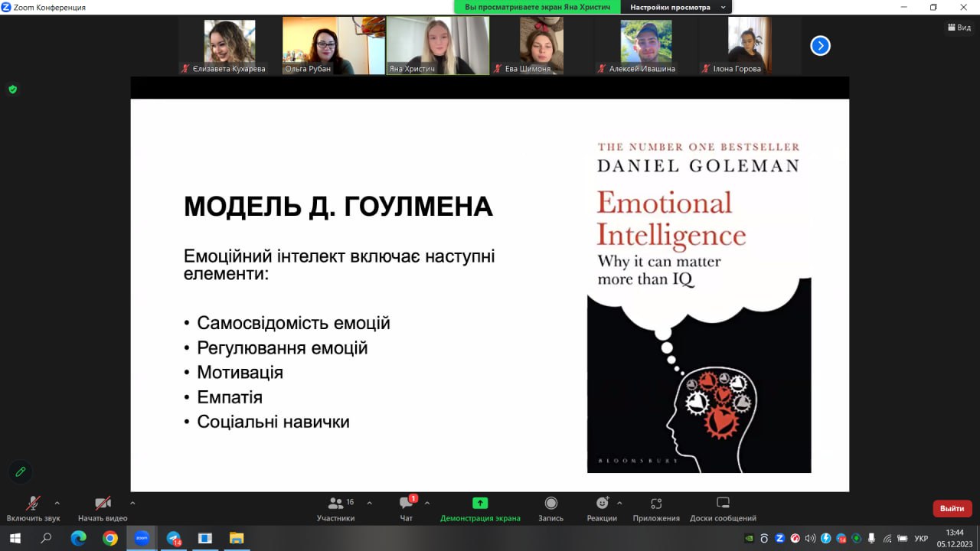The height and width of the screenshot is (551, 980).
Task: Show next participants with blue arrow
Action: [820, 46]
